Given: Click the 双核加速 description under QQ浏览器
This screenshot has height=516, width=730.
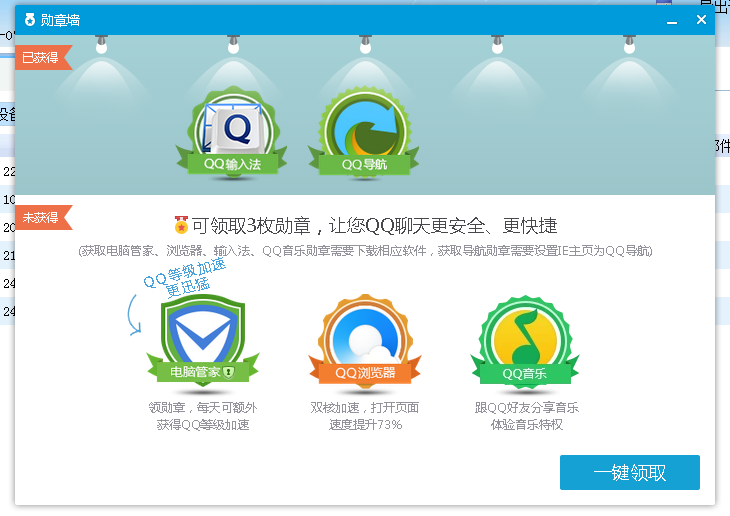Looking at the screenshot, I should [x=364, y=407].
